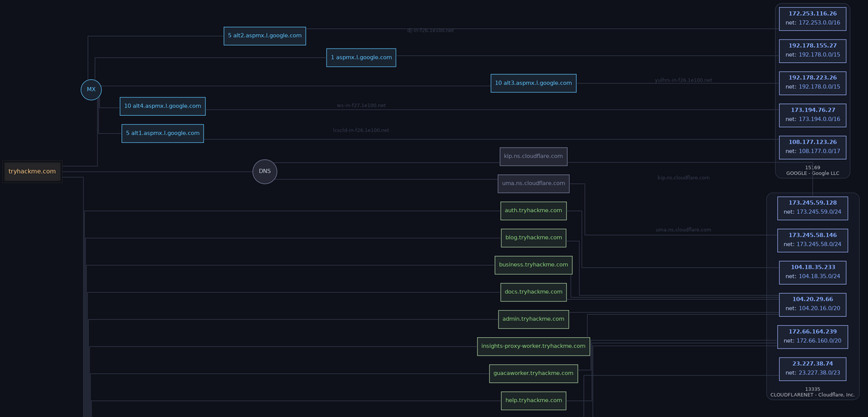This screenshot has width=868, height=417.
Task: Click the ASN number 13335 text
Action: point(812,389)
